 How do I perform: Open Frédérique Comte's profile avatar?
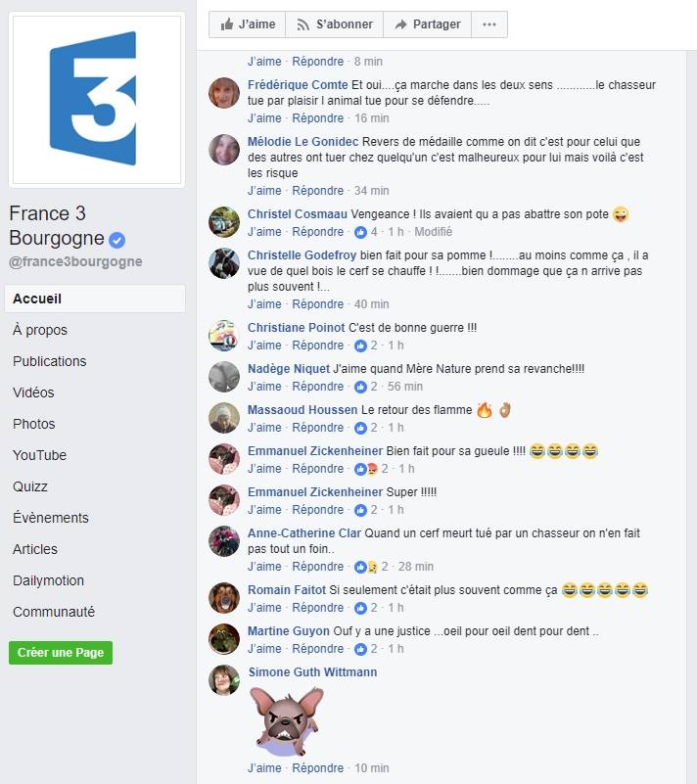(223, 93)
